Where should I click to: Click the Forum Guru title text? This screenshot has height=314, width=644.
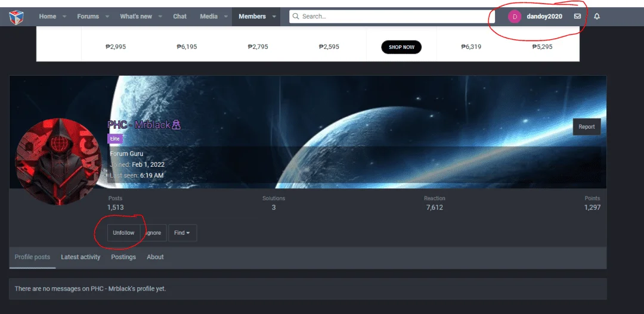click(x=126, y=154)
